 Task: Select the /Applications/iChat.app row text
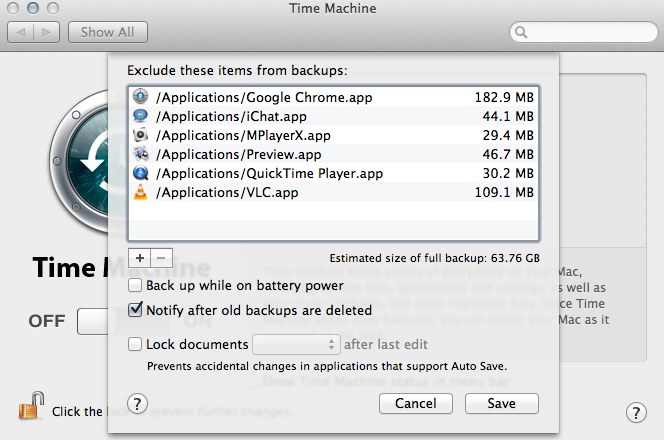(x=231, y=116)
